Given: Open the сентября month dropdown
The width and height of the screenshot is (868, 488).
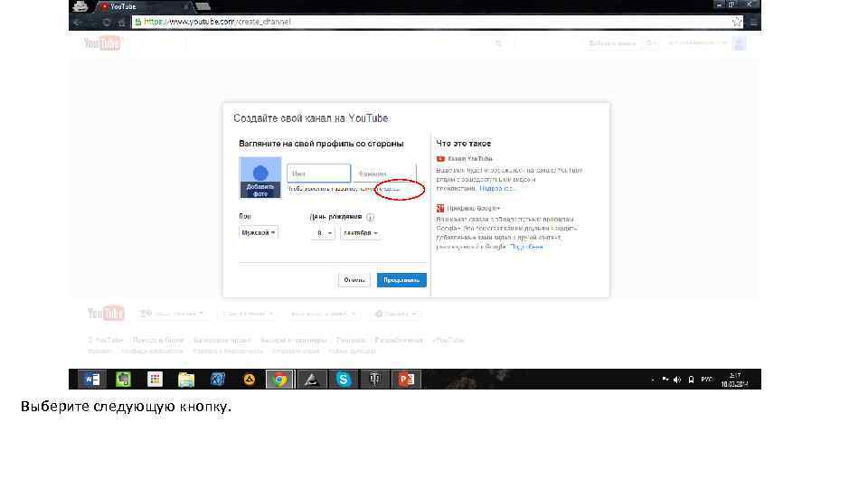Looking at the screenshot, I should pyautogui.click(x=361, y=233).
